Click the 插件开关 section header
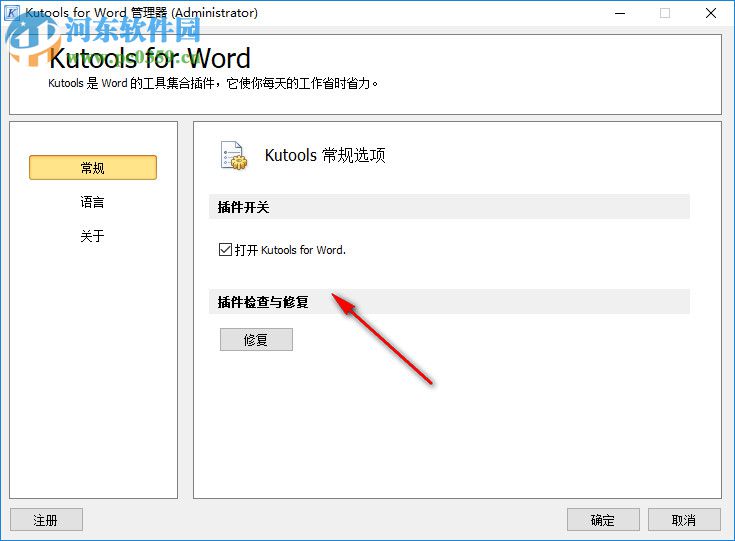735x541 pixels. pyautogui.click(x=449, y=207)
